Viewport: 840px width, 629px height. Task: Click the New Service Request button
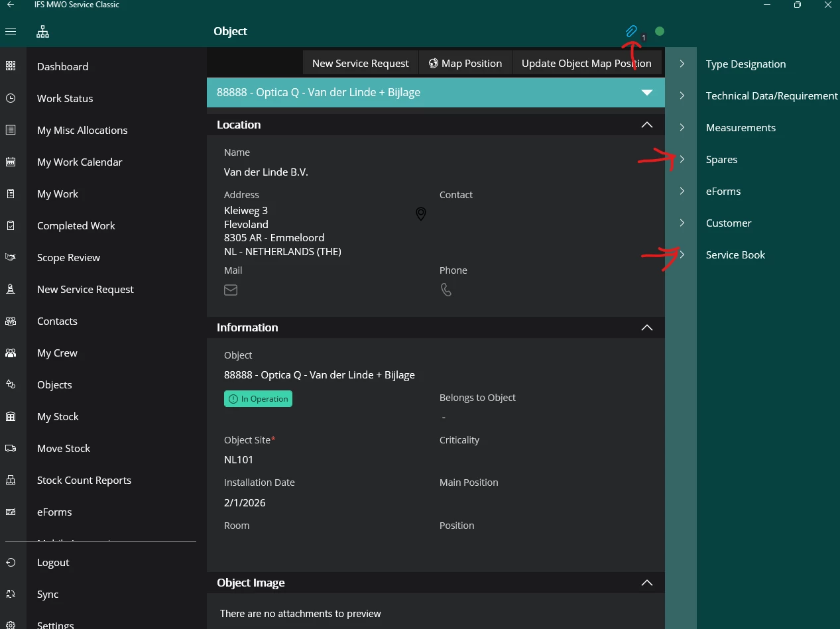click(x=360, y=64)
